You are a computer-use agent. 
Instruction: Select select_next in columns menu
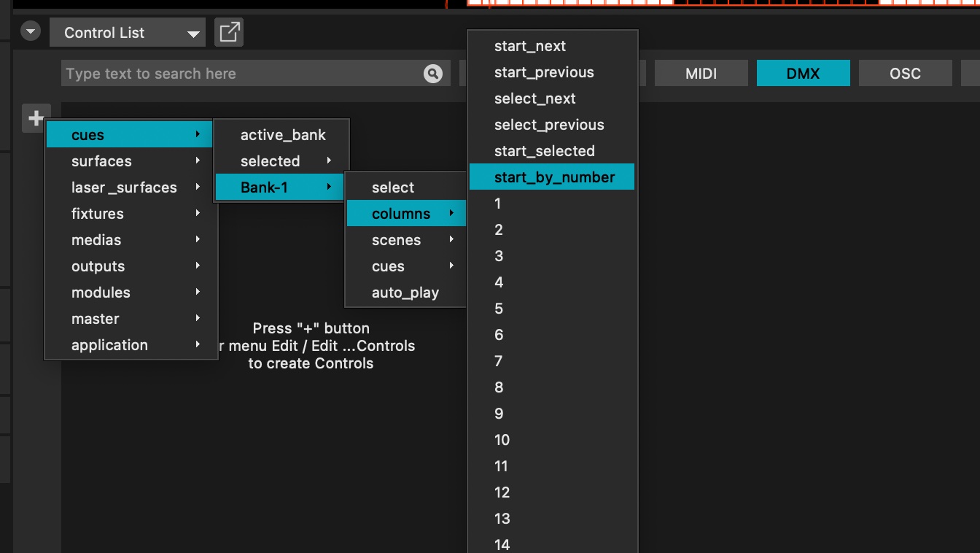point(552,98)
